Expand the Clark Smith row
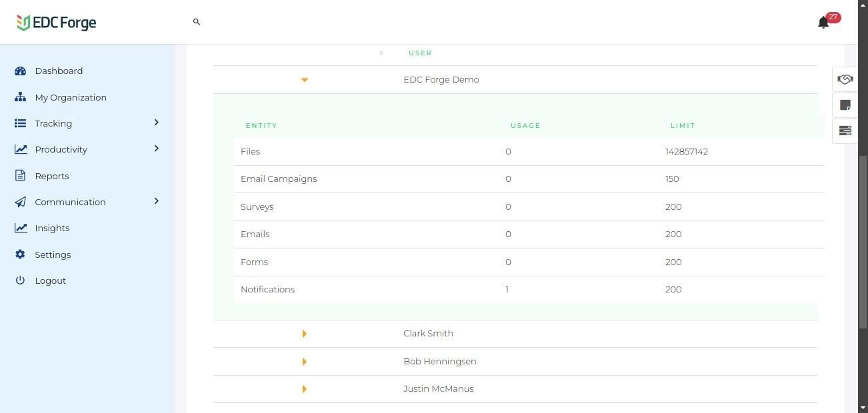This screenshot has width=868, height=413. point(305,334)
